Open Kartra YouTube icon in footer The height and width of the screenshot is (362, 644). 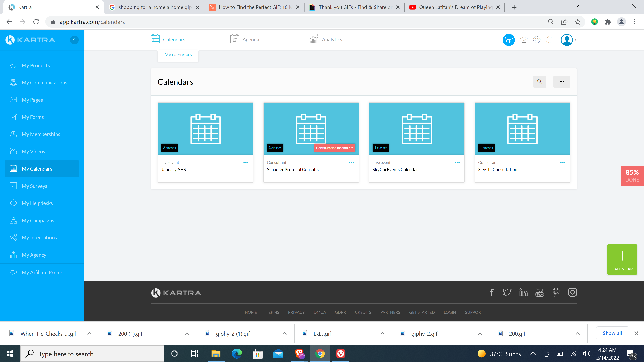(x=540, y=292)
